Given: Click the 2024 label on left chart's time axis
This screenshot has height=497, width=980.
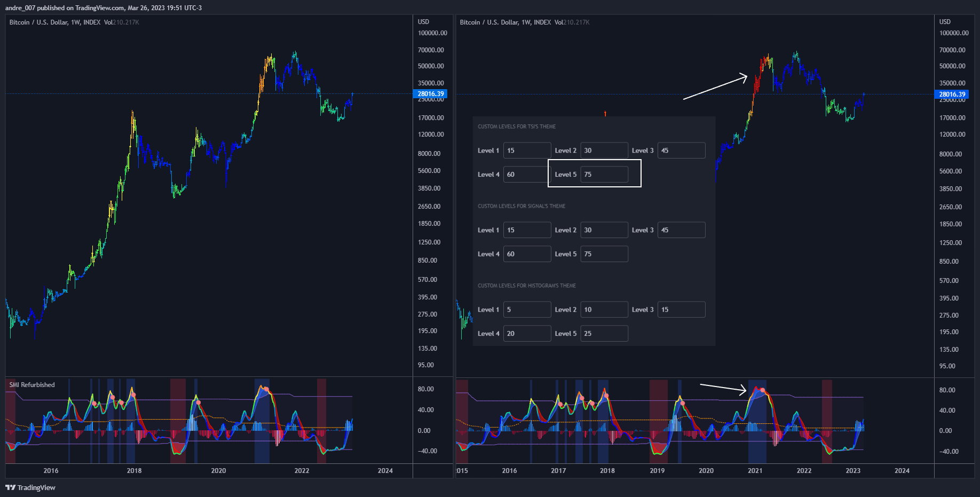Looking at the screenshot, I should 385,471.
